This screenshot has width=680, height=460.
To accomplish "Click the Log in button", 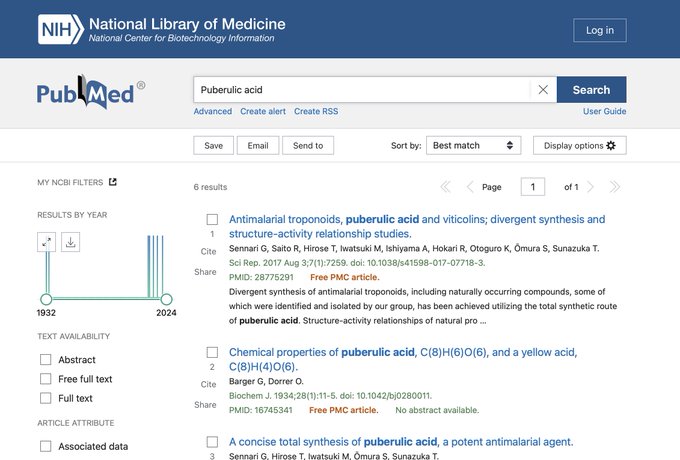I will [x=600, y=30].
